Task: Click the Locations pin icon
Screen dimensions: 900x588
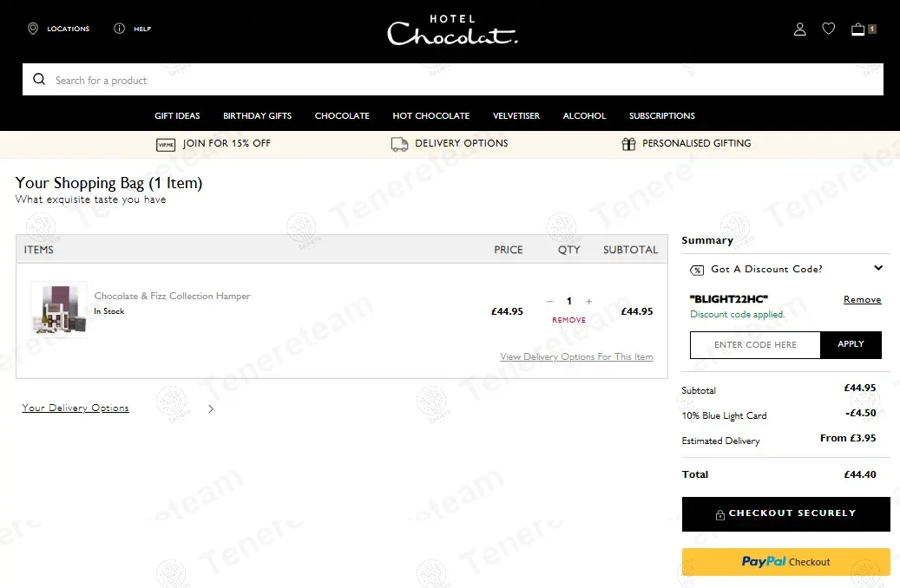Action: [33, 29]
